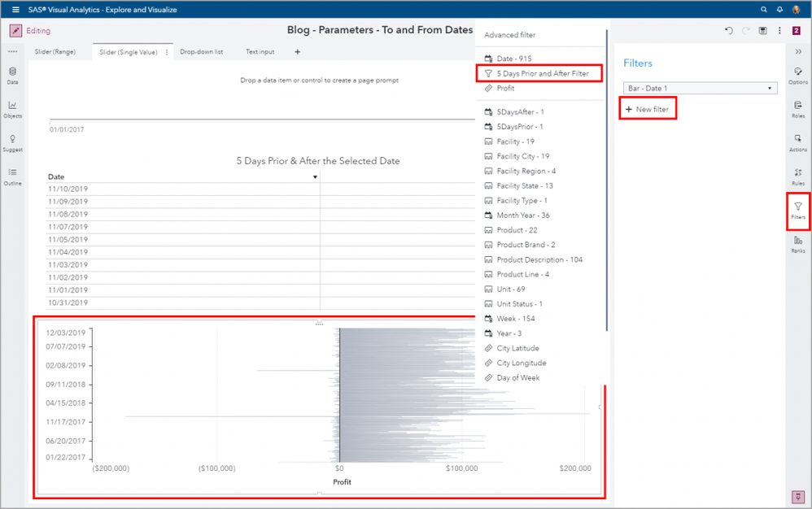Open the Ranks pane
This screenshot has width=812, height=509.
pos(798,244)
